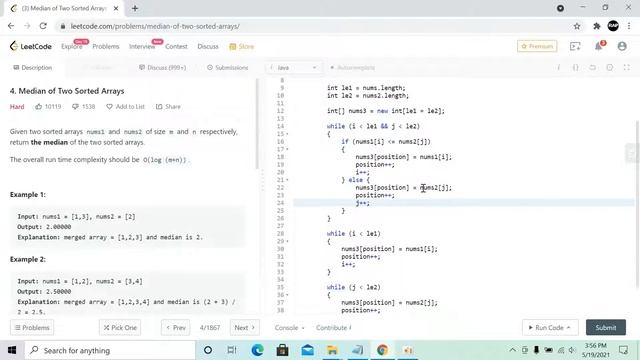Screen dimensions: 640x360
Task: Click the Premium button
Action: (537, 46)
